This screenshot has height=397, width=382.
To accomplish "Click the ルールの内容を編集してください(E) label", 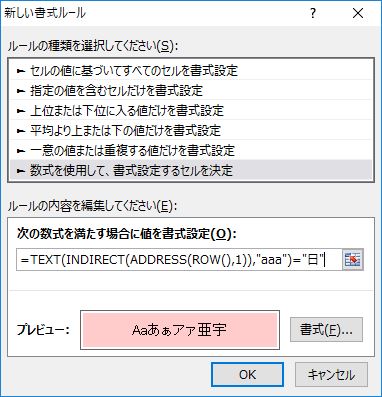I will 92,206.
